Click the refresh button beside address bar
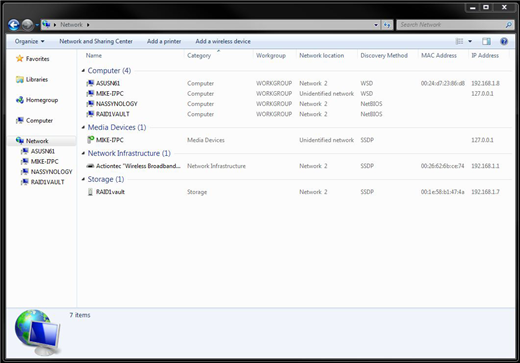The image size is (520, 363). tap(387, 25)
